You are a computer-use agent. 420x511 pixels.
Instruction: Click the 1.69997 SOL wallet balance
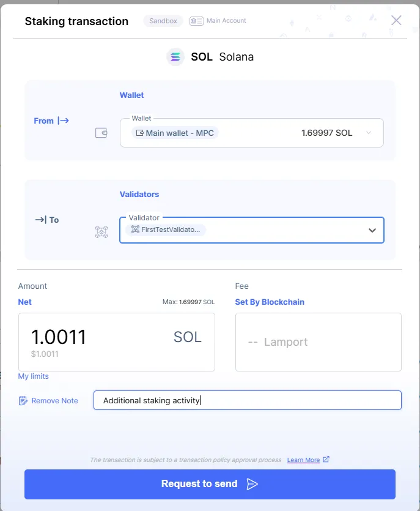coord(327,133)
